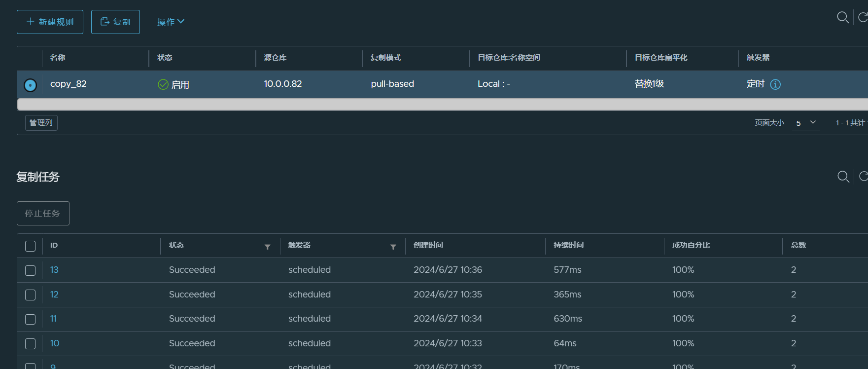Click the 365ms duration value
The image size is (868, 369).
click(x=568, y=295)
